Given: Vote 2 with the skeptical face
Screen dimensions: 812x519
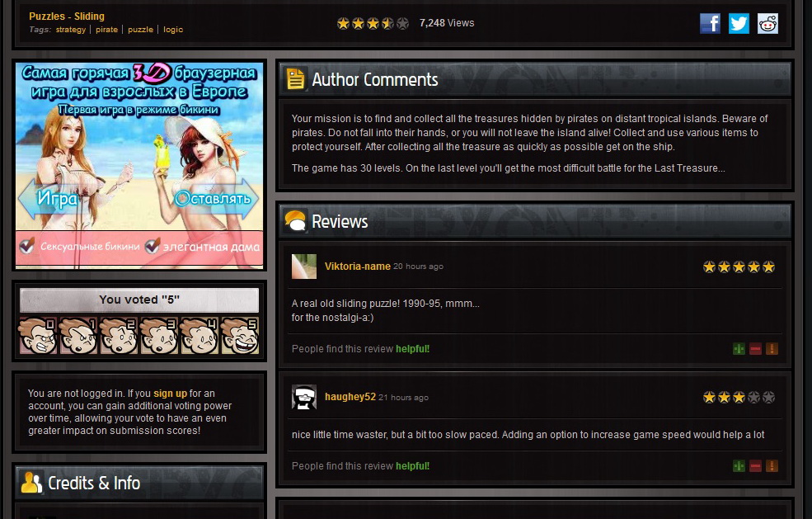Looking at the screenshot, I should (x=118, y=336).
